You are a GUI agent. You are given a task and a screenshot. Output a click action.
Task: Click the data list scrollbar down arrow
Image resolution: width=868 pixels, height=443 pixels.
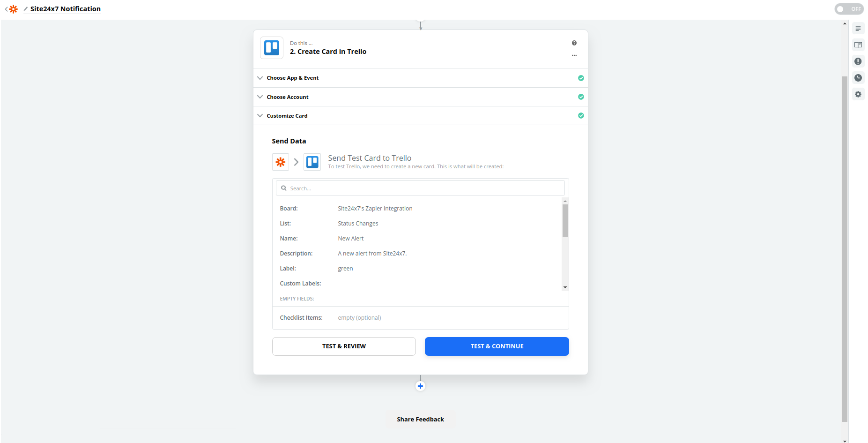point(565,287)
